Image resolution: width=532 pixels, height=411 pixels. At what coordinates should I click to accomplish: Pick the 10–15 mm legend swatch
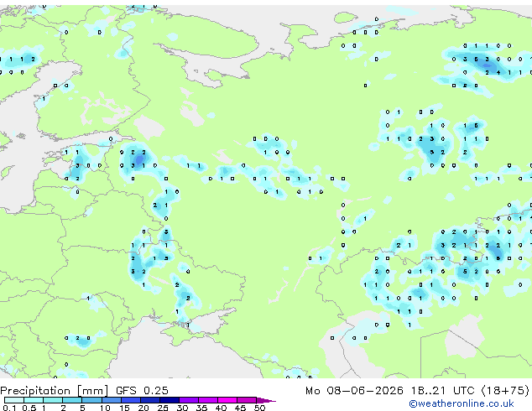[x=112, y=400]
